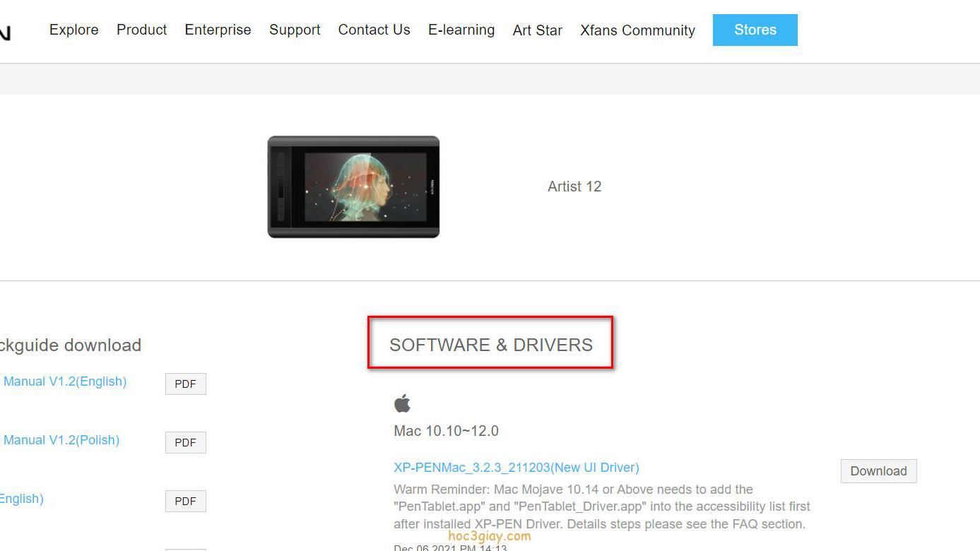Screen dimensions: 980x551
Task: Click PDF button for English manual
Action: (185, 384)
